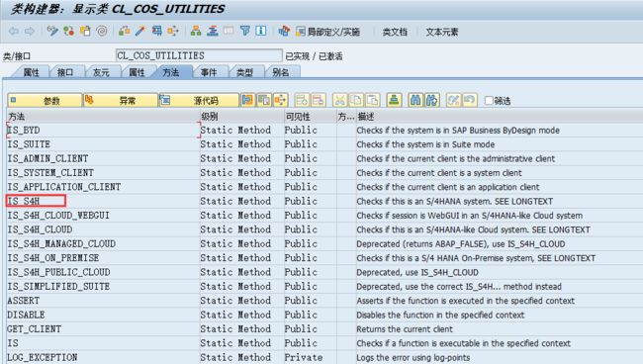Screen dimensions: 643x364
Task: Switch to the 别名 aliases tab
Action: click(x=281, y=72)
